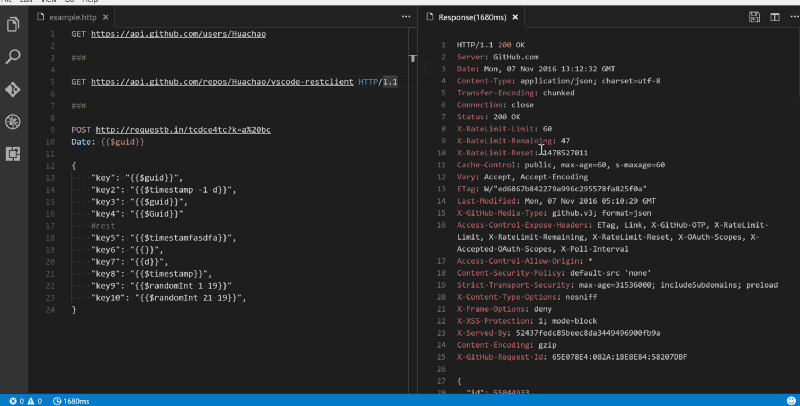Click line number 12 in example.http
Viewport: 800px width, 406px height.
[50, 166]
